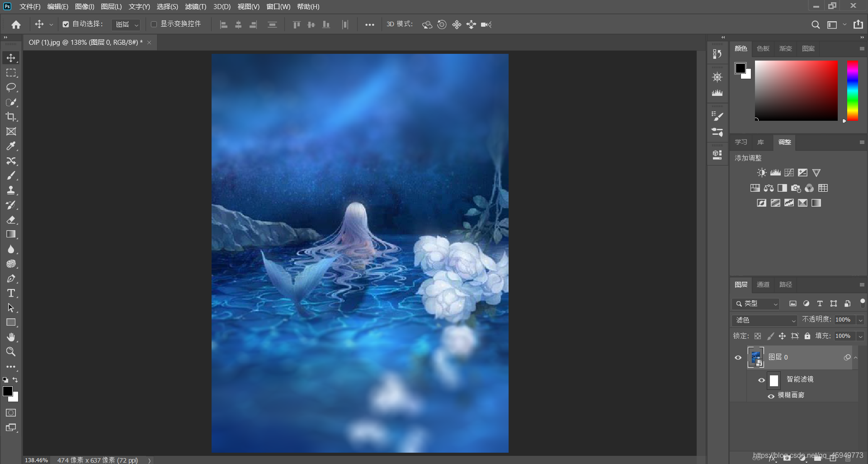Open the 滤镜(T) menu
Image resolution: width=868 pixels, height=464 pixels.
pos(195,7)
